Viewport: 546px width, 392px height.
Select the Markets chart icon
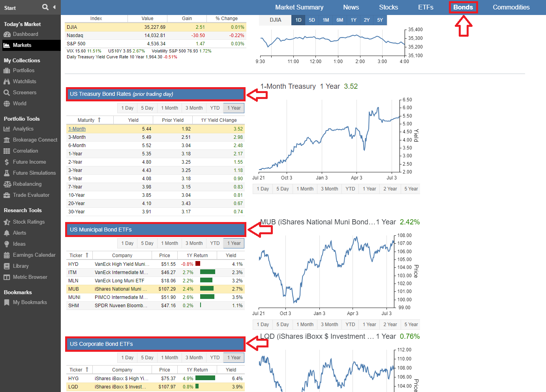(7, 45)
